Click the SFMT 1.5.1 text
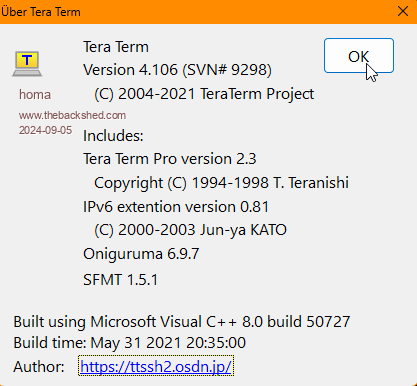The width and height of the screenshot is (417, 386). [120, 279]
